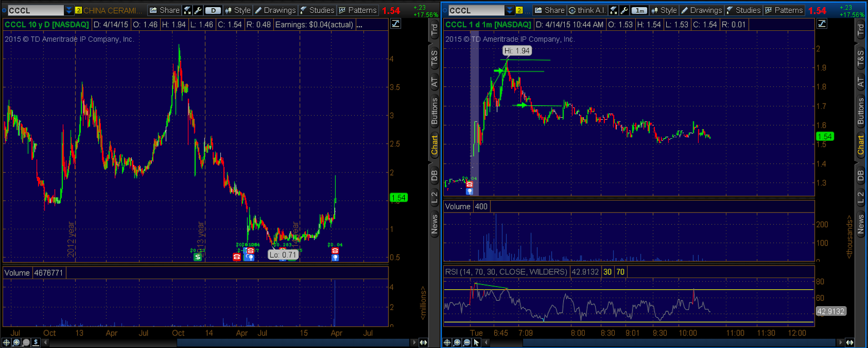This screenshot has height=348, width=868.
Task: Click dollar-sign icon below left chart
Action: (x=36, y=342)
